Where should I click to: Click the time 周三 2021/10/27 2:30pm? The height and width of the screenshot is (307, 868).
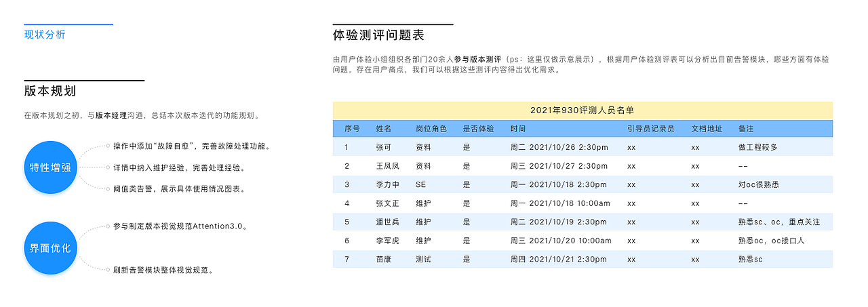click(x=559, y=165)
